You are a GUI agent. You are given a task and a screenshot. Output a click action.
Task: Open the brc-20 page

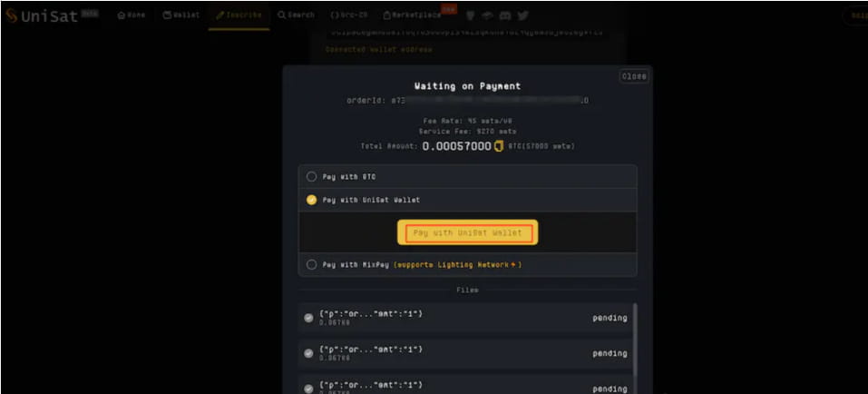pos(349,15)
